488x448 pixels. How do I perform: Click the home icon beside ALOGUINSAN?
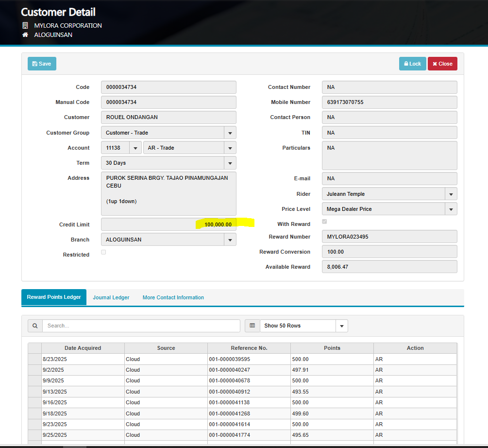[25, 35]
